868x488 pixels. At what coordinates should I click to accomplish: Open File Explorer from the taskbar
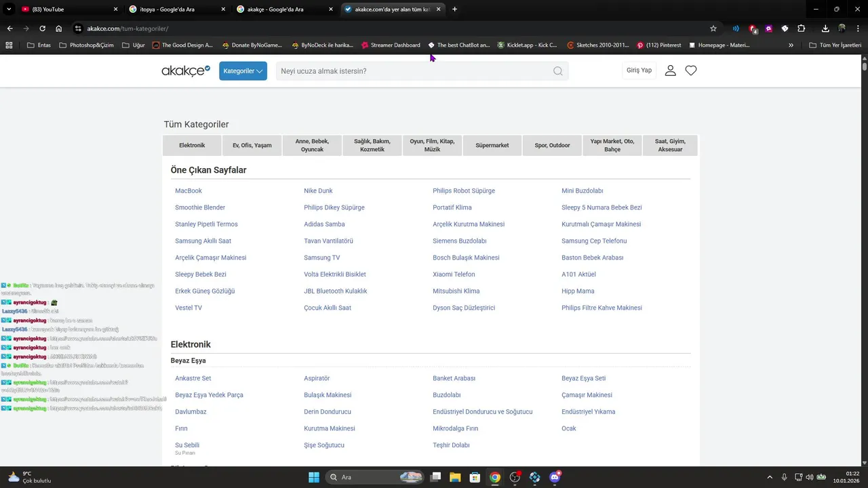pyautogui.click(x=455, y=477)
